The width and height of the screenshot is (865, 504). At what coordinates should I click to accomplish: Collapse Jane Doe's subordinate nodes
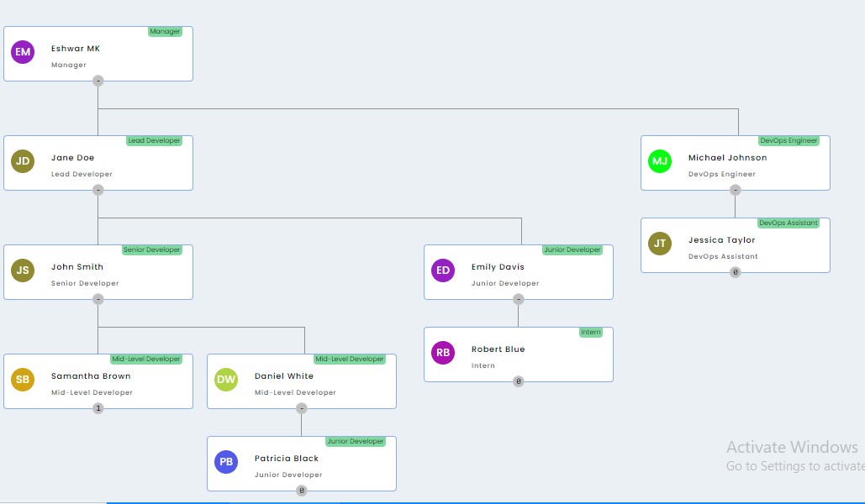(x=98, y=190)
